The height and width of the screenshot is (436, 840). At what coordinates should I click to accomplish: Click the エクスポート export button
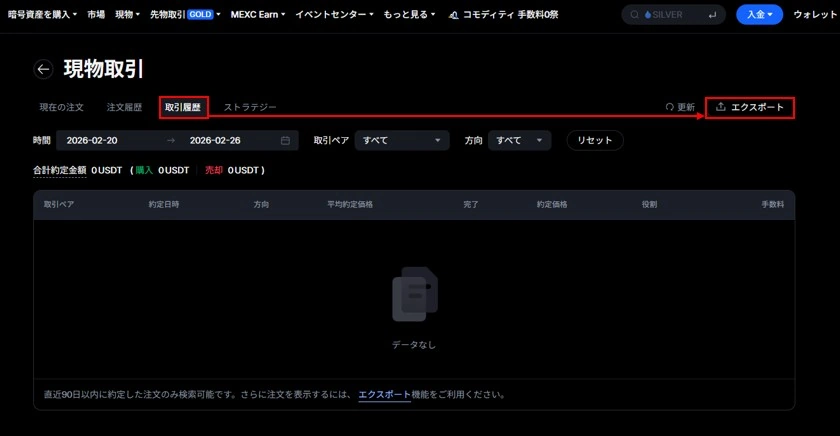[x=749, y=107]
